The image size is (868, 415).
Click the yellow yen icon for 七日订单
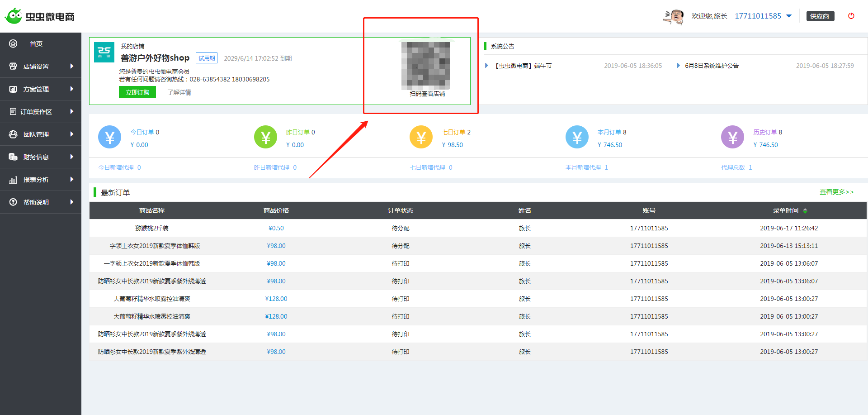[421, 137]
